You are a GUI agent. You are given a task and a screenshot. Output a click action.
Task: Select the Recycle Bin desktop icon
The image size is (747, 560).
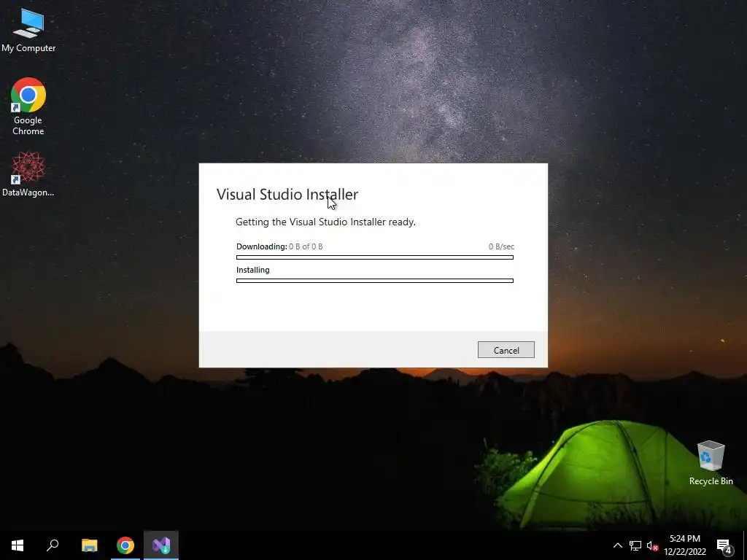711,463
